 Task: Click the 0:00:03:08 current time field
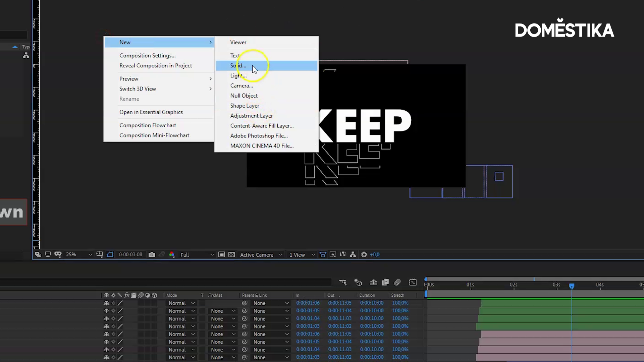pos(130,254)
